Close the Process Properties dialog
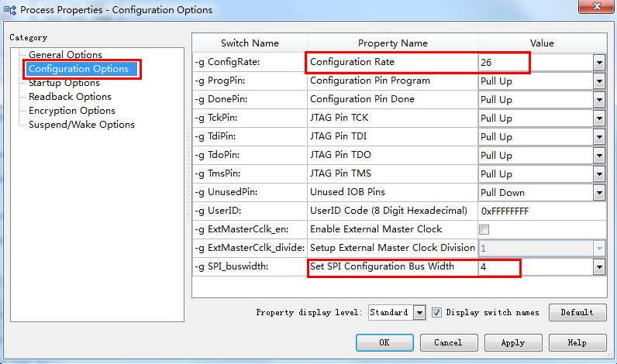Image resolution: width=617 pixels, height=364 pixels. (x=595, y=9)
